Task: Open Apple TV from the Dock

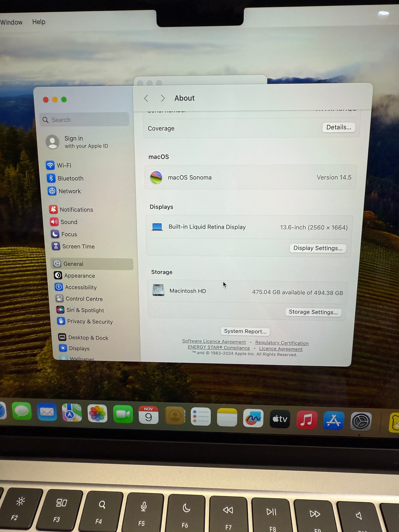Action: tap(280, 419)
